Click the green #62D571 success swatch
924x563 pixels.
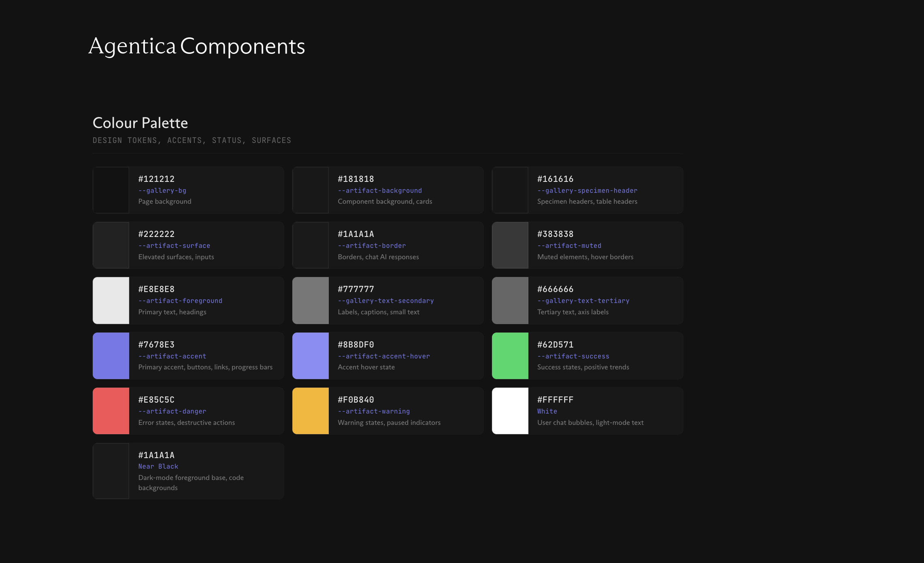510,356
